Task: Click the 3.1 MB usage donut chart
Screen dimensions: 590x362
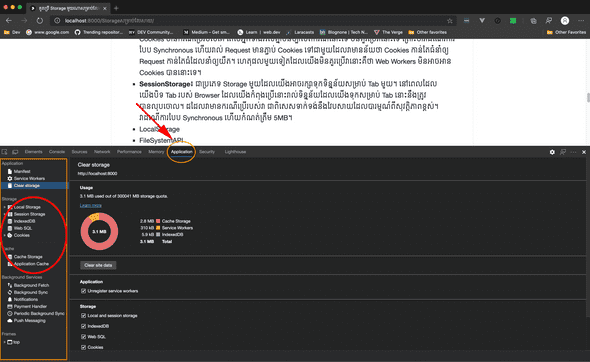Action: (99, 231)
